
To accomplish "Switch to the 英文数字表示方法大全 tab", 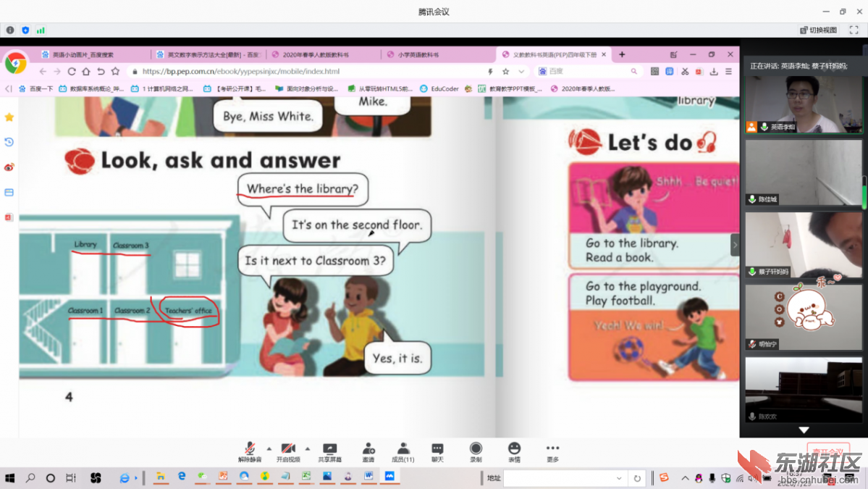I will 209,54.
